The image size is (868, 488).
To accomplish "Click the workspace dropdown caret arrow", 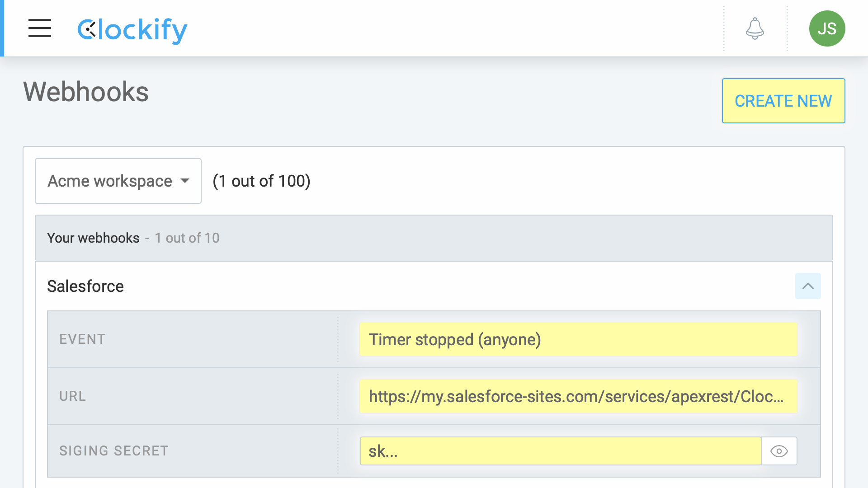I will [184, 181].
